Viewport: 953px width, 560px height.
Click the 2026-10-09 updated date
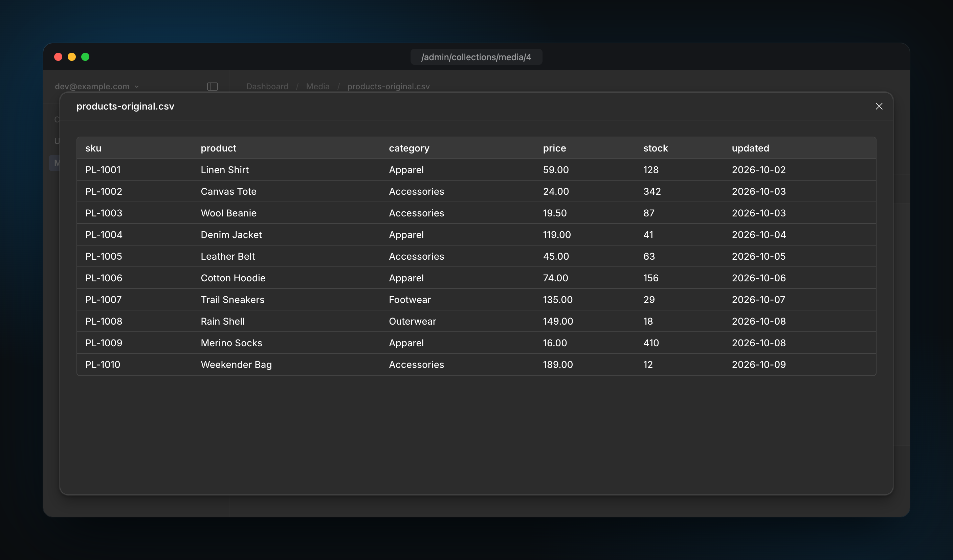pyautogui.click(x=759, y=365)
